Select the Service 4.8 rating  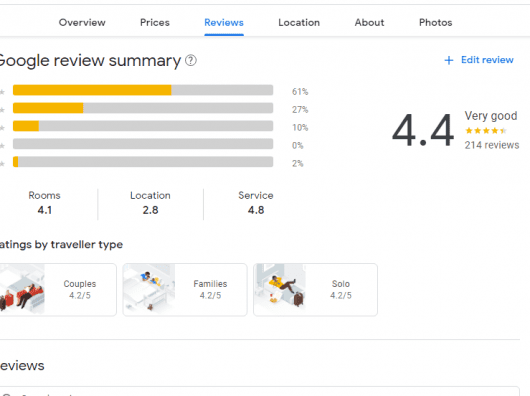[x=256, y=203]
